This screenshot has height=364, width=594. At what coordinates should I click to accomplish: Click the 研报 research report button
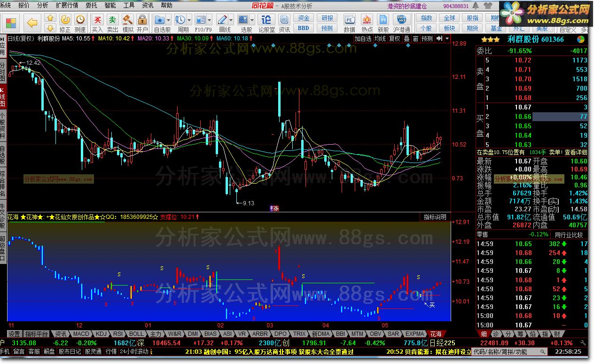click(x=327, y=18)
